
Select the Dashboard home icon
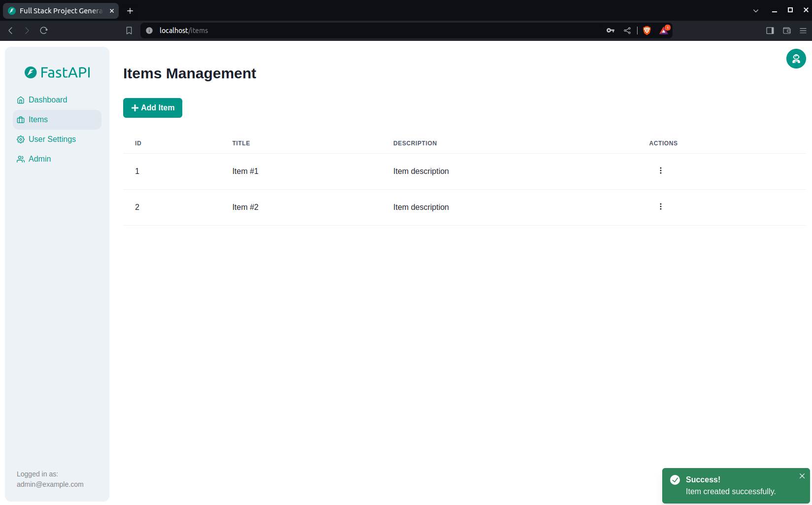click(x=21, y=100)
